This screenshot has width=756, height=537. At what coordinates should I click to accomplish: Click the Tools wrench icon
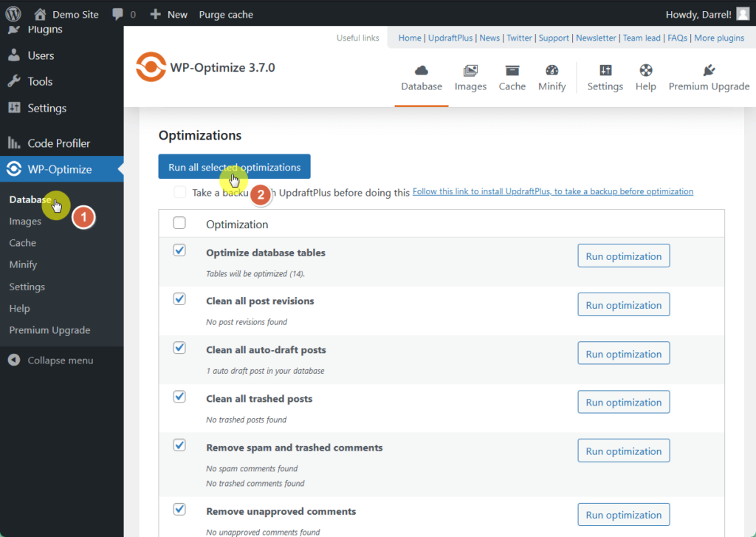14,81
